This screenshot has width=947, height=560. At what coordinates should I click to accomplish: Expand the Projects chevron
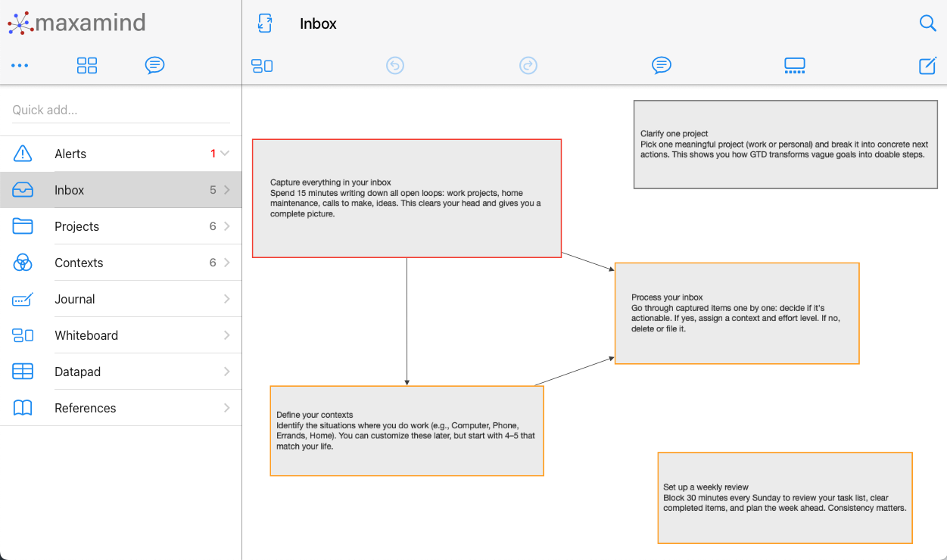coord(226,226)
